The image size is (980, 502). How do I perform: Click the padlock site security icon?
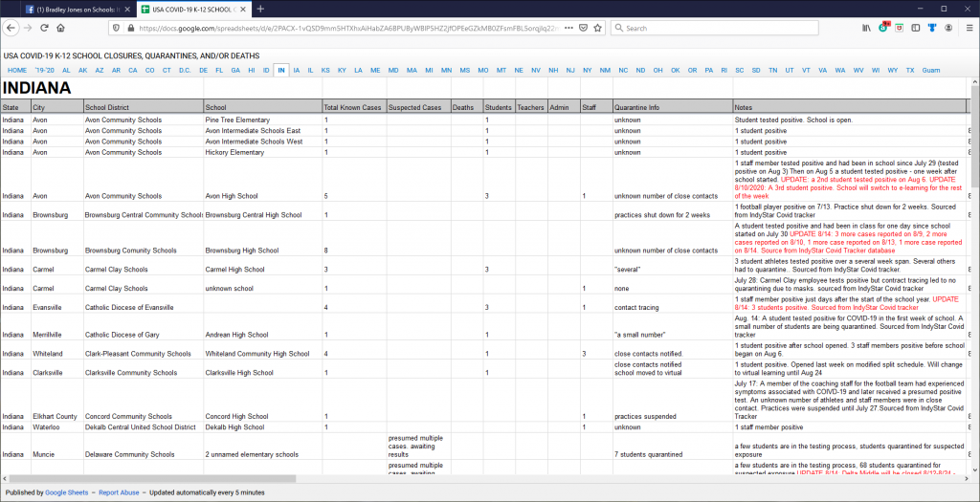130,28
